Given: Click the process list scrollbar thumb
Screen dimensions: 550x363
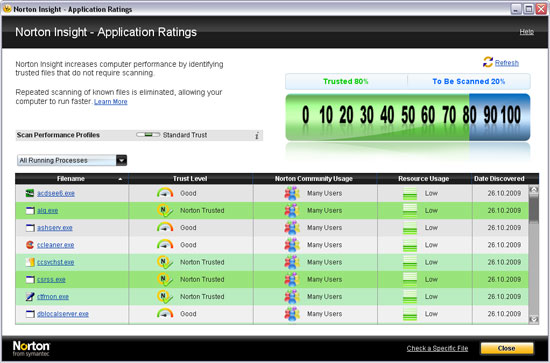Looking at the screenshot, I should click(x=534, y=209).
